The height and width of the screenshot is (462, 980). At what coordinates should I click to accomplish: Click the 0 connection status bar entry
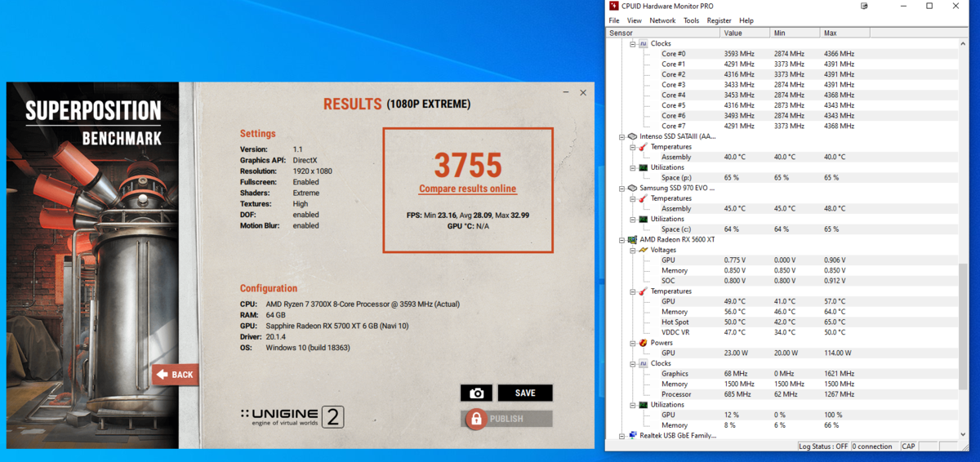click(874, 446)
